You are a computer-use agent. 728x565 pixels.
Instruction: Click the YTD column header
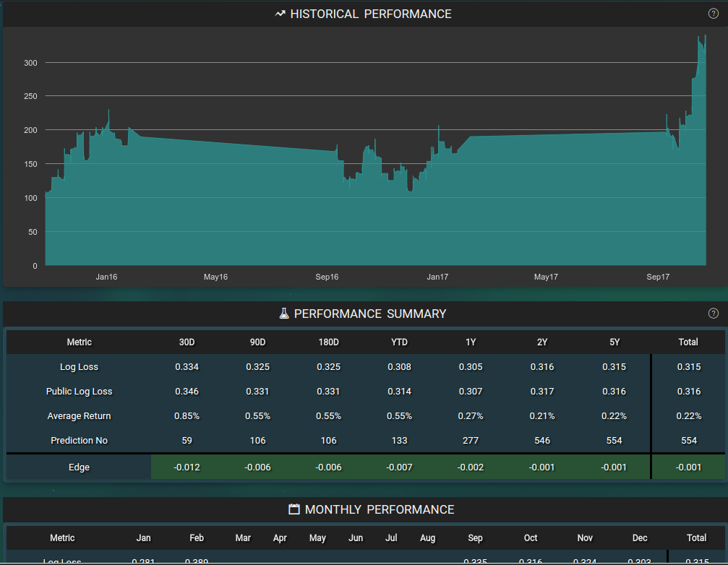pyautogui.click(x=399, y=342)
